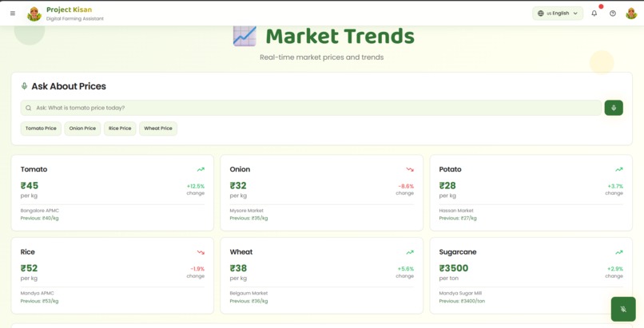
Task: Click the Market Trends chart icon
Action: [x=244, y=36]
